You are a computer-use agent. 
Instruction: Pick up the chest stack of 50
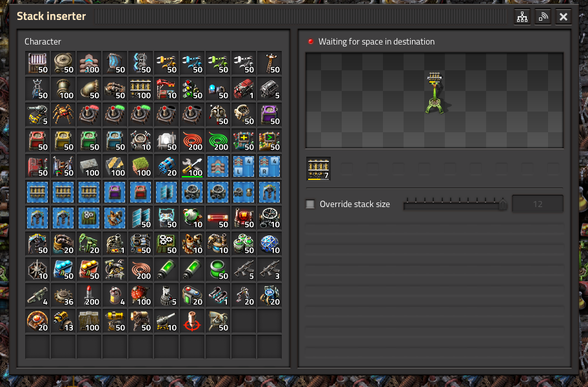pos(37,63)
